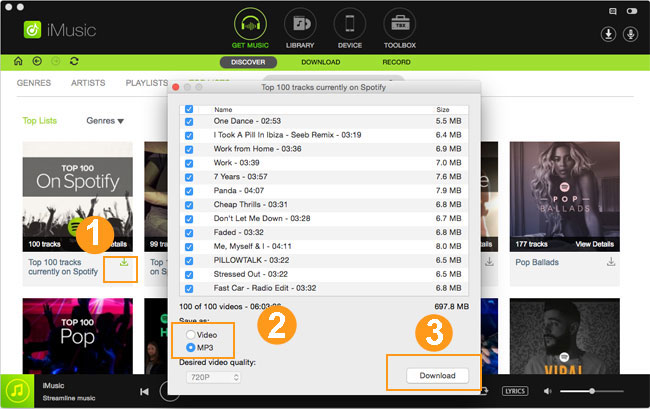
Task: Open Top 100 tracks currently on Spotify link
Action: 63,267
